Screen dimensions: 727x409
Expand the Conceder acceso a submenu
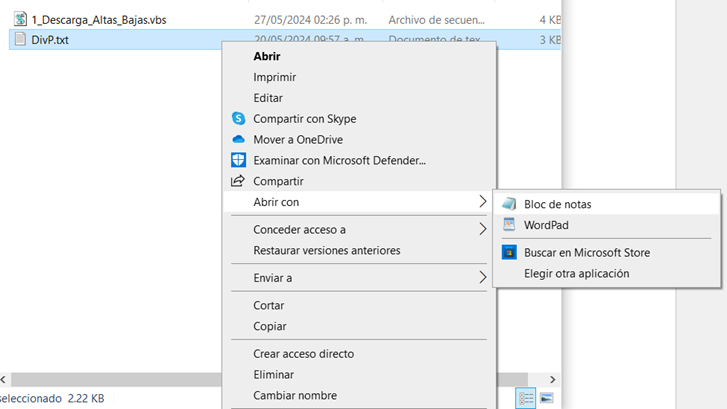click(483, 229)
